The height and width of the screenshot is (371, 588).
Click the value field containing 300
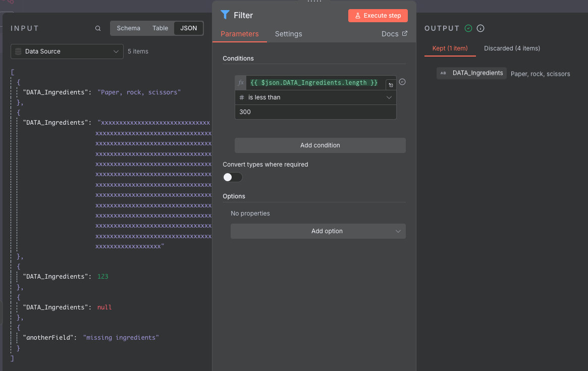click(315, 112)
